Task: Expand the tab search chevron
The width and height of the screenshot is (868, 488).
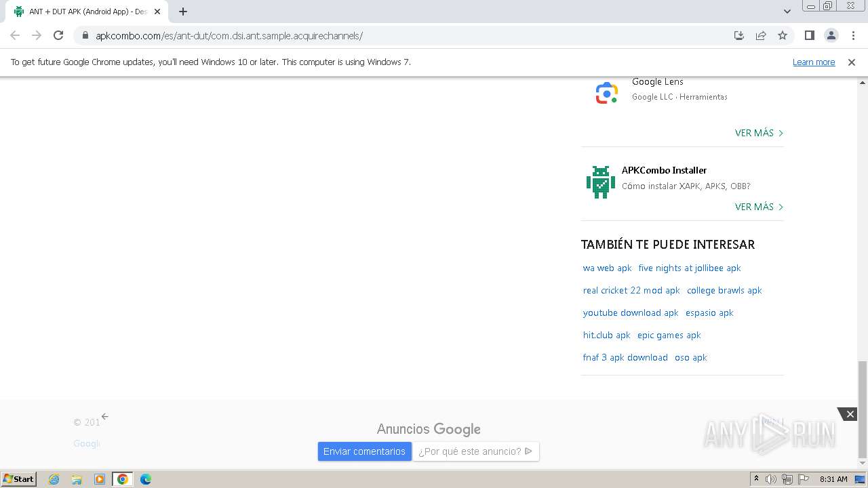Action: click(787, 12)
